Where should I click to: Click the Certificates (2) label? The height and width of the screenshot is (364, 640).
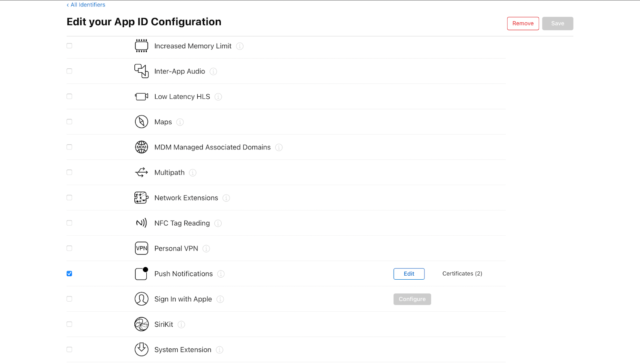pos(462,273)
